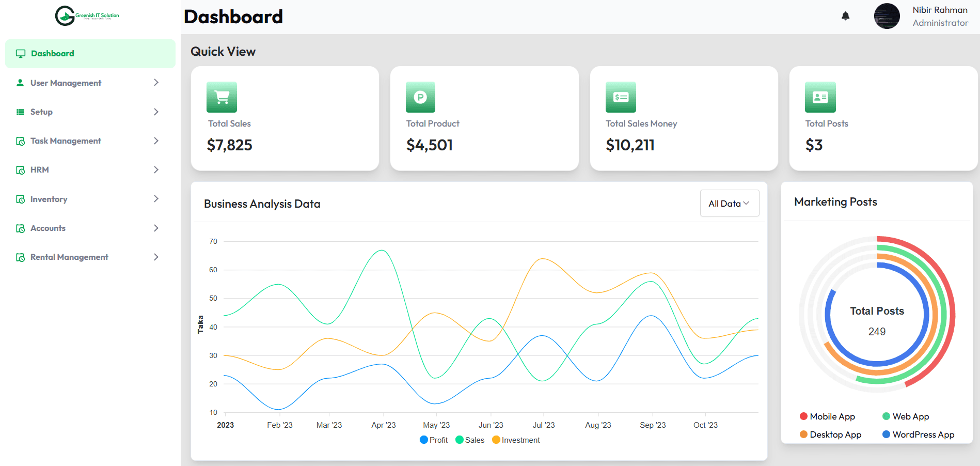Toggle the Investment series in chart legend

(516, 440)
